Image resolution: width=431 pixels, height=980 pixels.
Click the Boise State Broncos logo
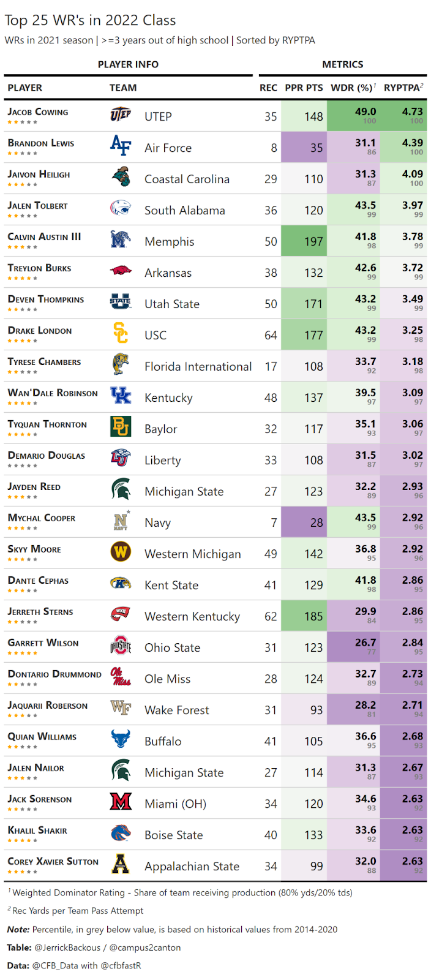coord(121,833)
